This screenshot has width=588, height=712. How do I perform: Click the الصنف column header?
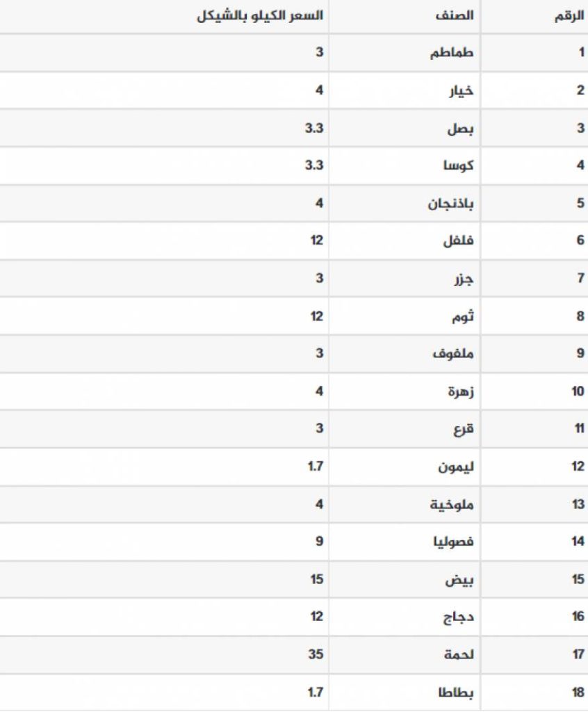(x=454, y=16)
